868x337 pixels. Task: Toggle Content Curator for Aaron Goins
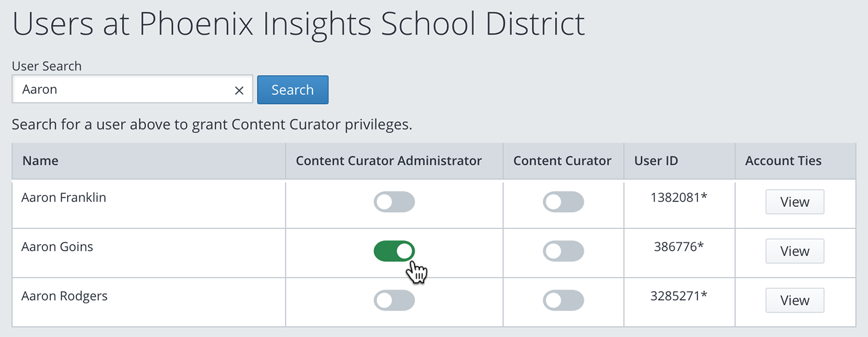click(x=563, y=251)
